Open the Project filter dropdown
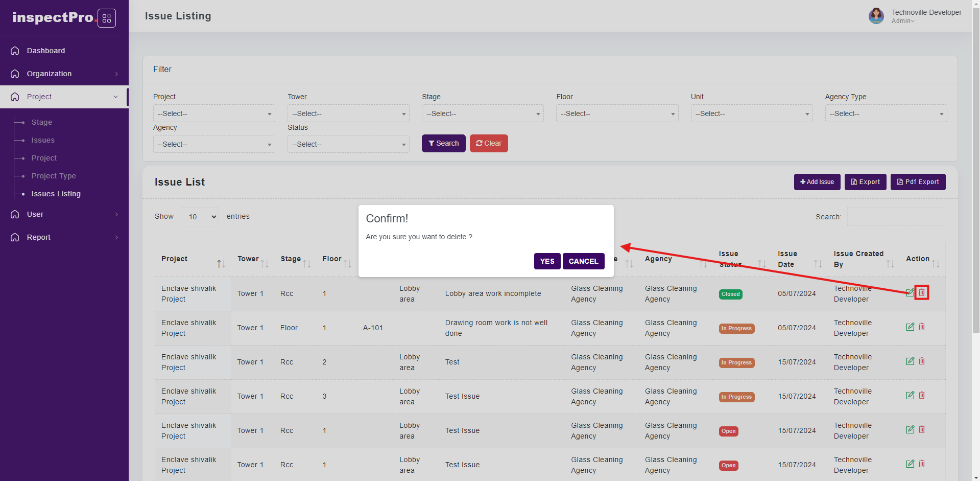Viewport: 980px width, 481px height. coord(214,113)
